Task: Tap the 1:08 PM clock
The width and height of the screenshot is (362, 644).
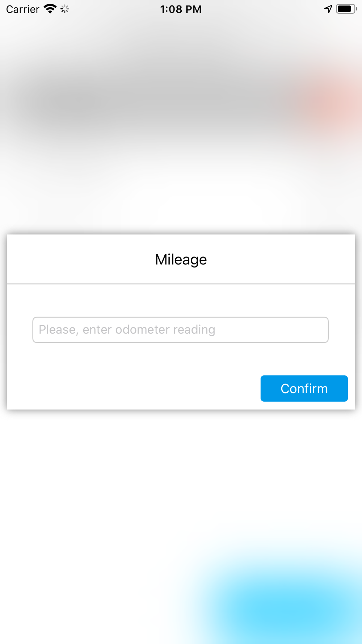Action: tap(181, 9)
